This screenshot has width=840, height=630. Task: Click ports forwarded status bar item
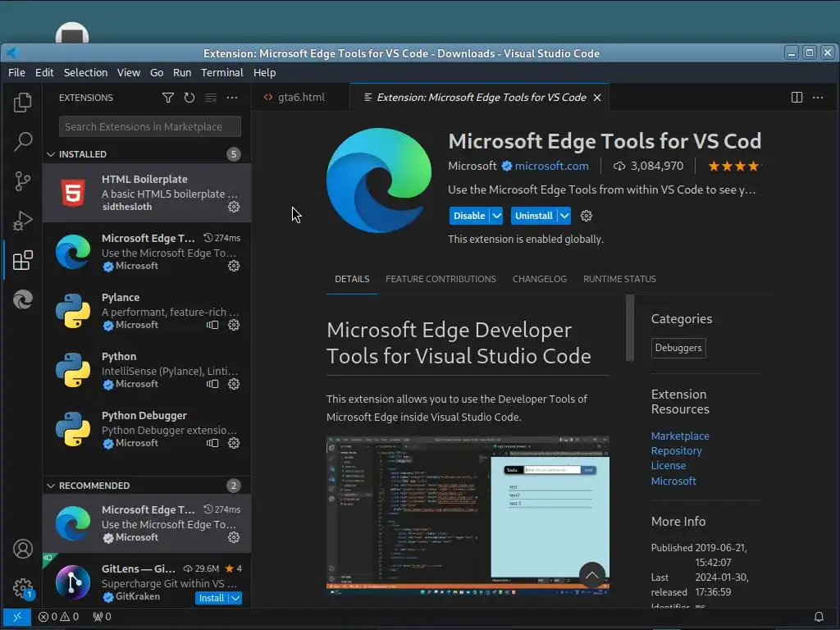(102, 617)
